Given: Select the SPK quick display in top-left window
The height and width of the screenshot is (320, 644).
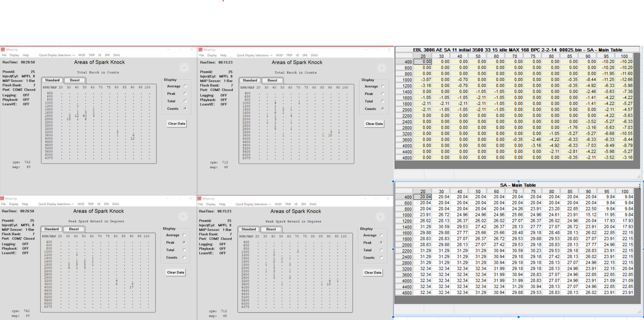Looking at the screenshot, I should (107, 55).
